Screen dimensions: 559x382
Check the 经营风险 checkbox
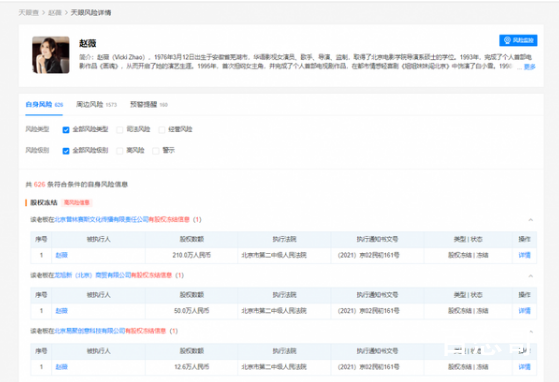(161, 130)
